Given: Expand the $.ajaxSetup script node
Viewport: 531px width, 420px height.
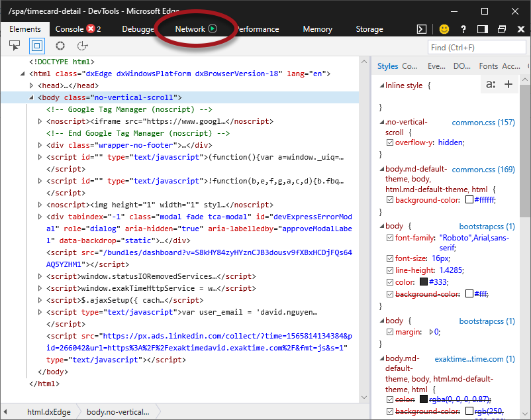Looking at the screenshot, I should coord(40,300).
